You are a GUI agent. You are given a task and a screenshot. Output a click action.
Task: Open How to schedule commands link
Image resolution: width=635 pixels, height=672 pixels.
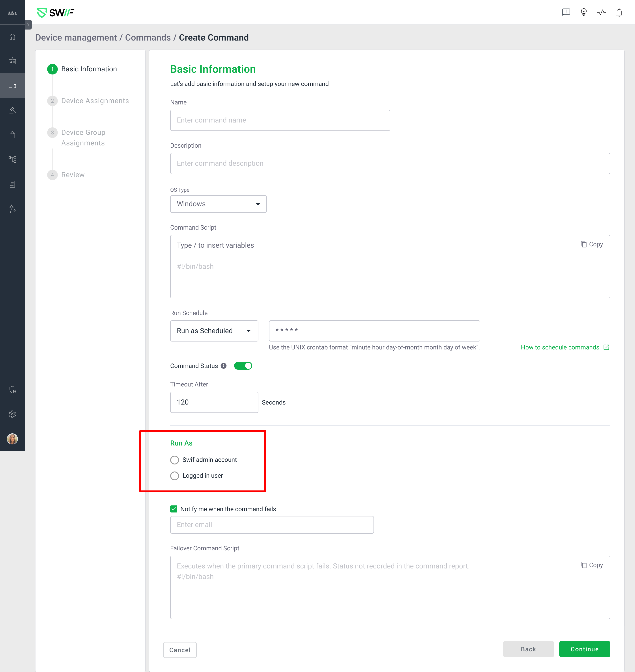(565, 347)
